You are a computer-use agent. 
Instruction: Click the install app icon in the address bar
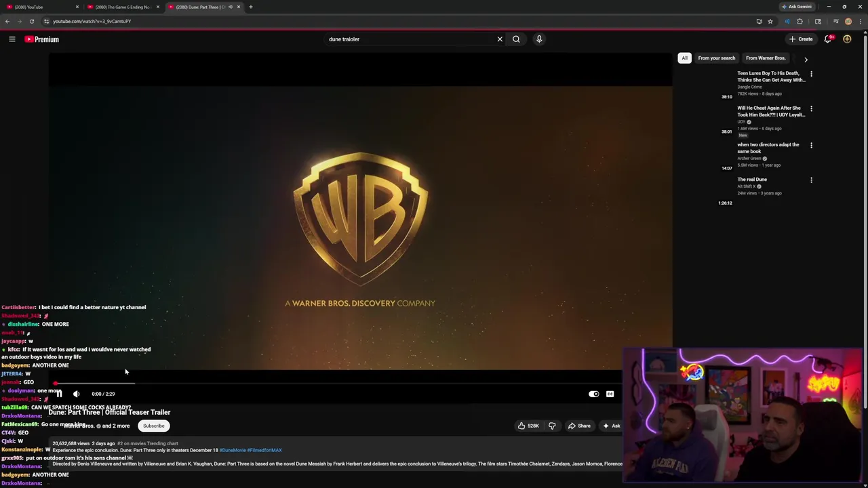click(759, 21)
